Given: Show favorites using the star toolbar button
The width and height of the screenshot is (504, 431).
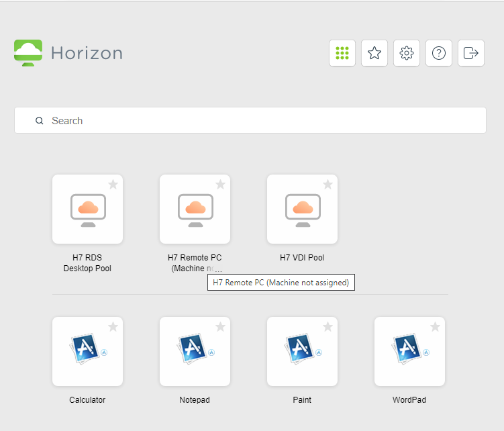Looking at the screenshot, I should [x=374, y=53].
